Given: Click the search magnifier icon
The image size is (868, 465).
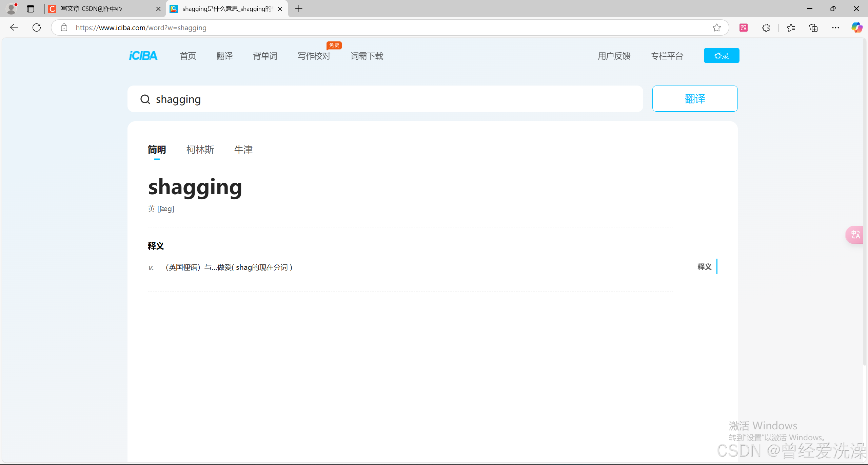Looking at the screenshot, I should (145, 99).
